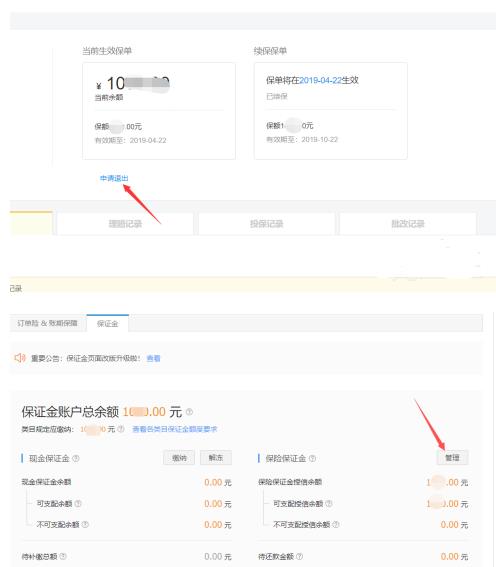Viewport: 496px width, 567px height.
Task: Select the 批改记录 tab
Action: click(x=408, y=224)
